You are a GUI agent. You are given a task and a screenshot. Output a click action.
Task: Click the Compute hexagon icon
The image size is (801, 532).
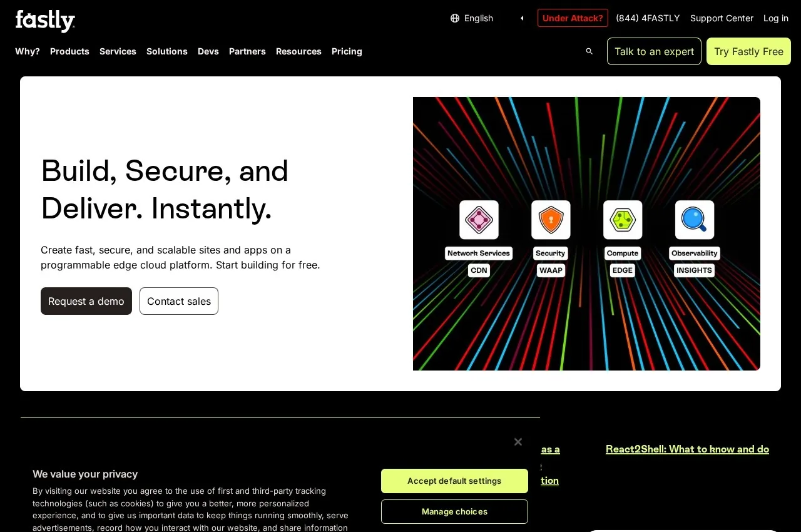coord(623,220)
